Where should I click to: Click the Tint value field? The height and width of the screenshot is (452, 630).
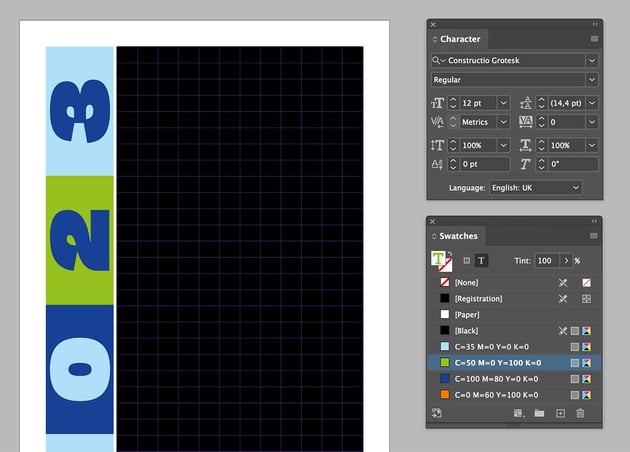click(x=547, y=261)
